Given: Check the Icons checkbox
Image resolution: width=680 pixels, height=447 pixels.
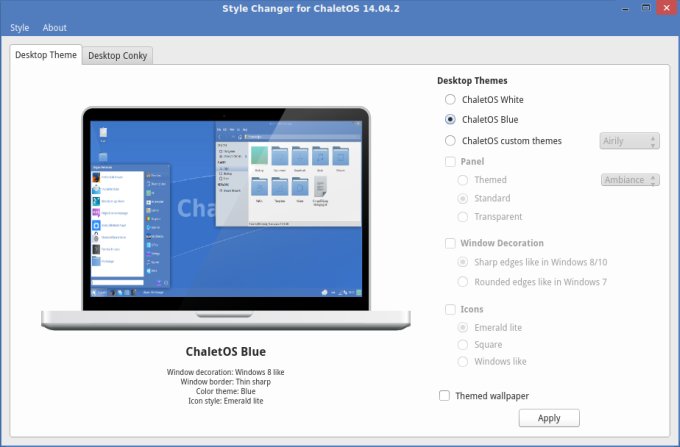Looking at the screenshot, I should 451,309.
